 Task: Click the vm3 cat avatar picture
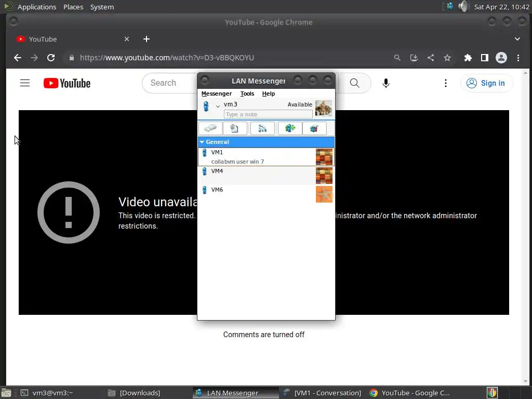point(324,108)
